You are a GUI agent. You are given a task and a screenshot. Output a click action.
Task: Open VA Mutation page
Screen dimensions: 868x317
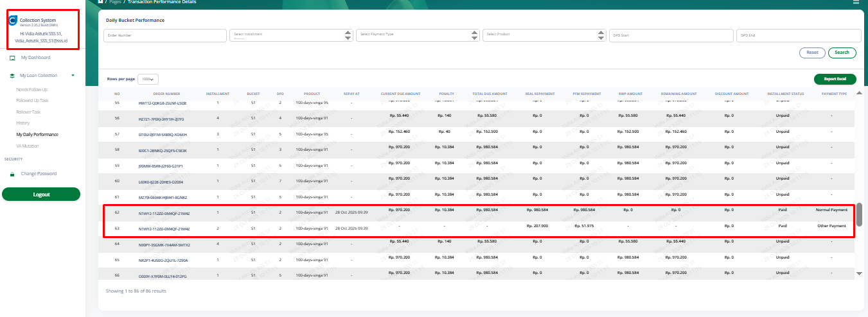tap(27, 146)
